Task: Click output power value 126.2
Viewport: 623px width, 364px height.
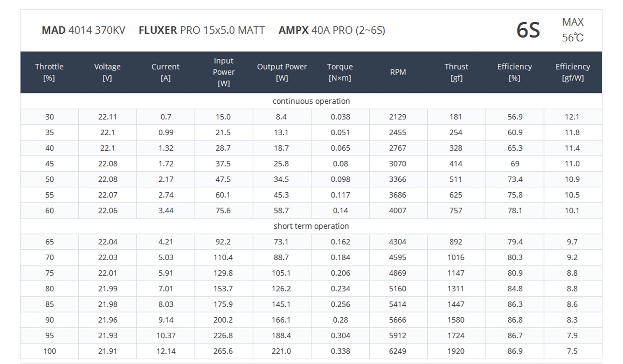Action: (x=281, y=289)
